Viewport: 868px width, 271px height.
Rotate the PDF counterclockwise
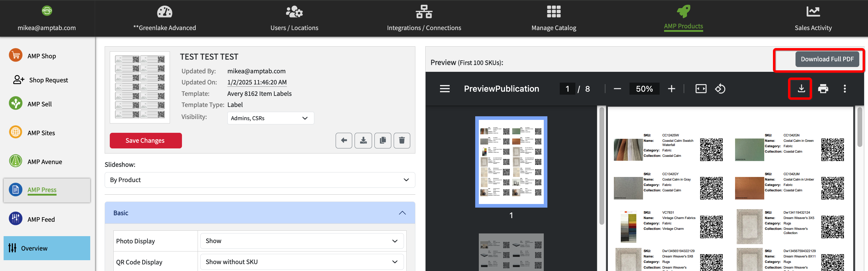click(x=720, y=89)
